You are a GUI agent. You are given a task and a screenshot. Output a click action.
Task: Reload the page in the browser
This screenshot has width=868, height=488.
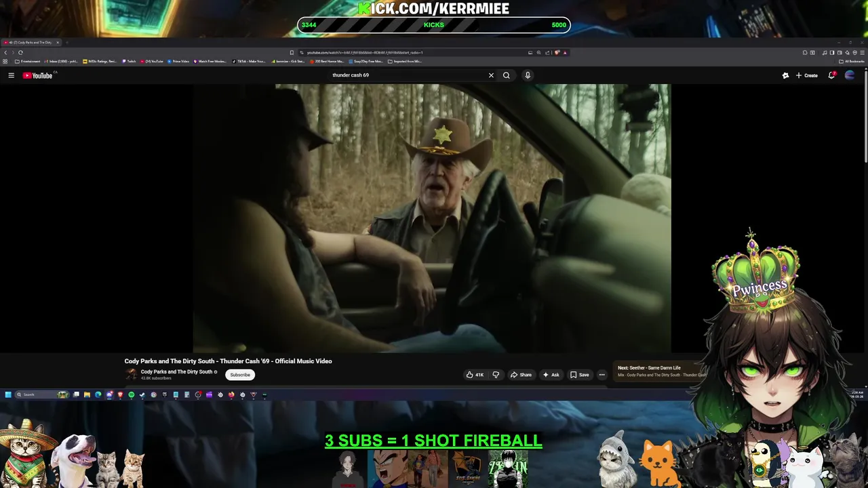(x=20, y=52)
